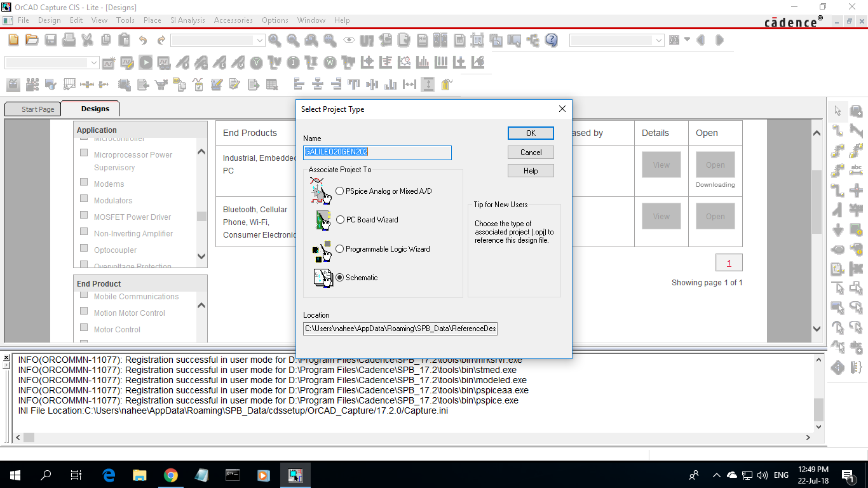Image resolution: width=868 pixels, height=488 pixels.
Task: Run the PSpice simulation
Action: tap(146, 62)
